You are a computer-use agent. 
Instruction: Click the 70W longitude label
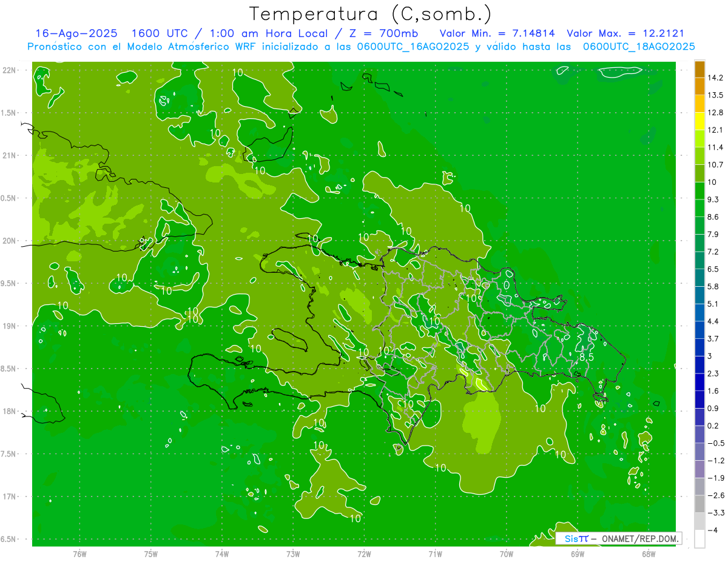pyautogui.click(x=507, y=554)
